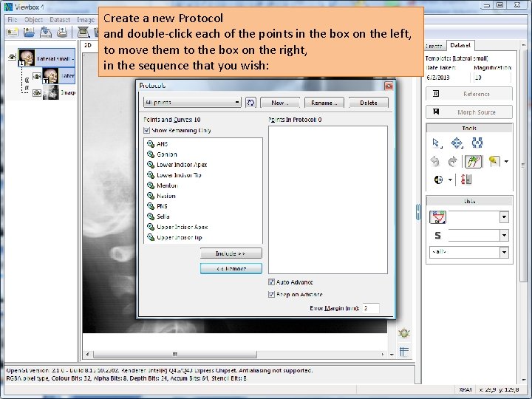Click the refresh icon beside the All points dropdown
Image resolution: width=532 pixels, height=399 pixels.
[x=250, y=103]
